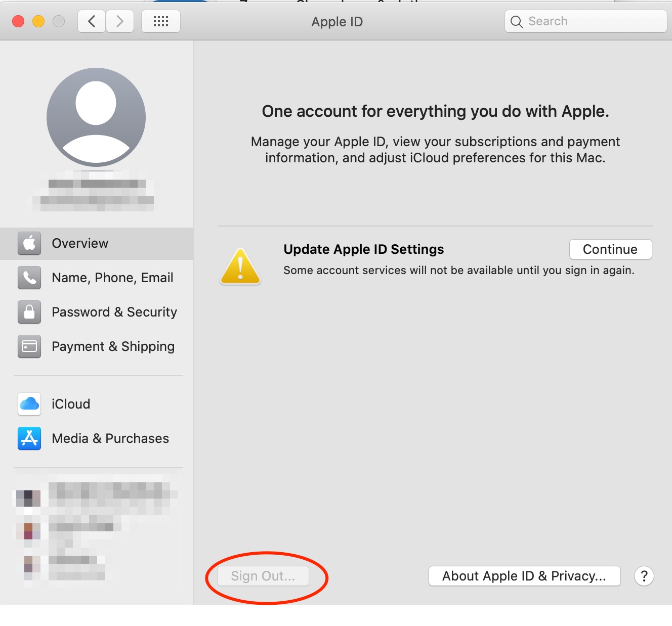Click the phone icon for Name, Phone, Email

[29, 278]
